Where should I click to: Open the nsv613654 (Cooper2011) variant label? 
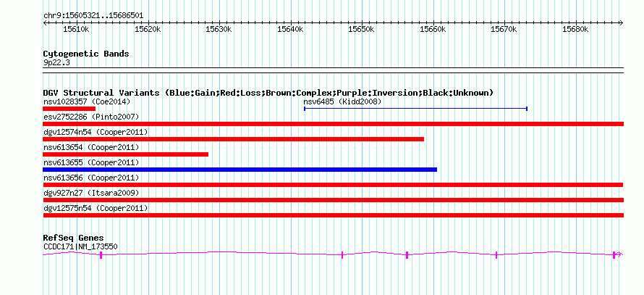(x=91, y=147)
